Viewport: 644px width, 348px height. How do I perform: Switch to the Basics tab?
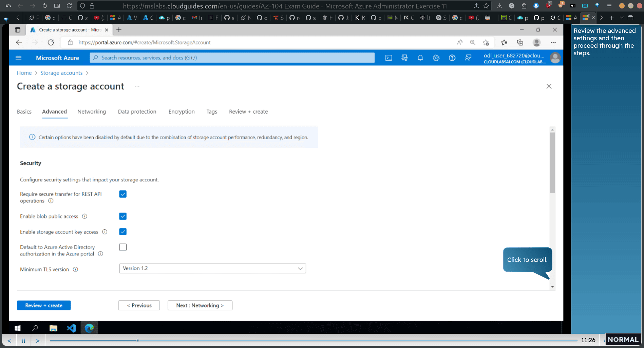tap(24, 111)
